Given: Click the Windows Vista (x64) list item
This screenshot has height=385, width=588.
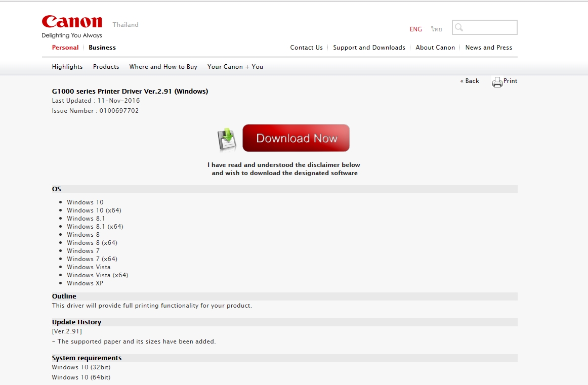Looking at the screenshot, I should pos(98,275).
